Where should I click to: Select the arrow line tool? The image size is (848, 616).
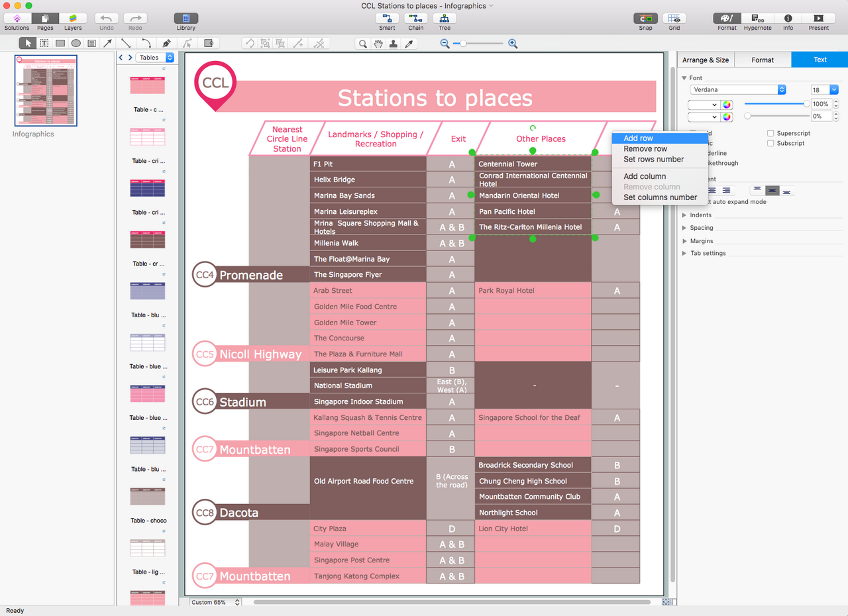pos(108,44)
